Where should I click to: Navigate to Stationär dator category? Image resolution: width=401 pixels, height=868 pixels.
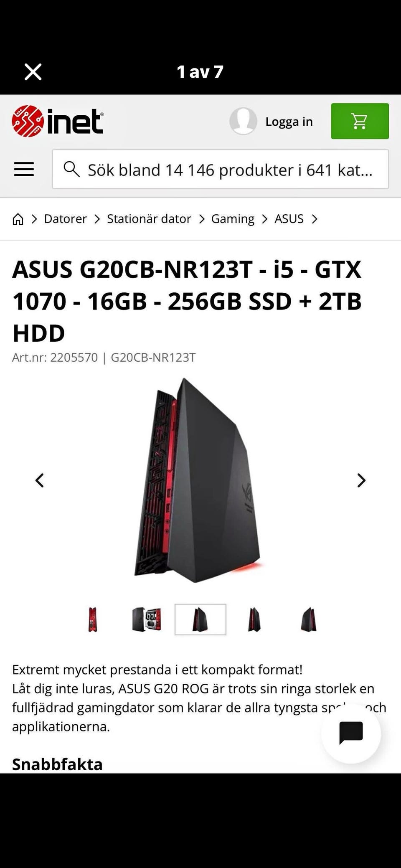[x=149, y=219]
